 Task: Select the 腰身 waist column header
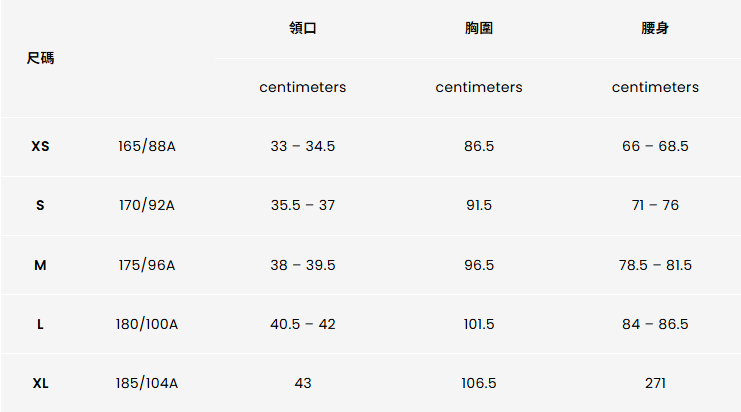(655, 28)
